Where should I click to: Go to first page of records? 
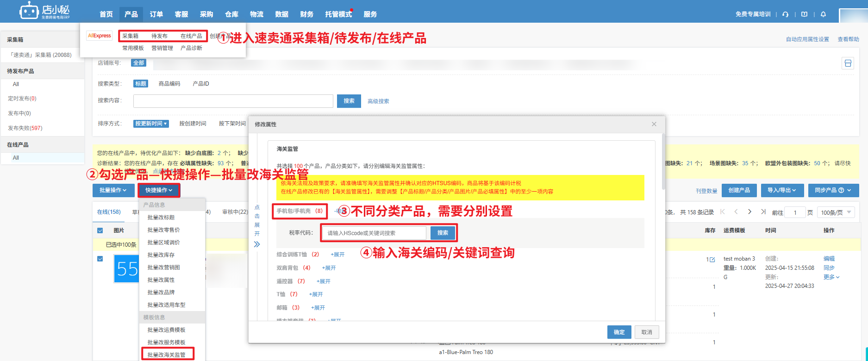(722, 212)
